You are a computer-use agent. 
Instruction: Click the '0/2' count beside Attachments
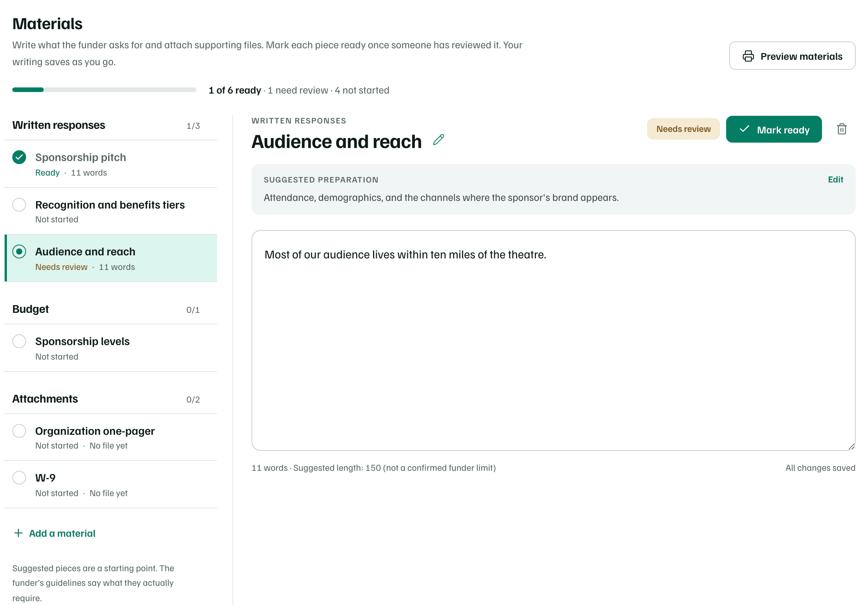193,399
